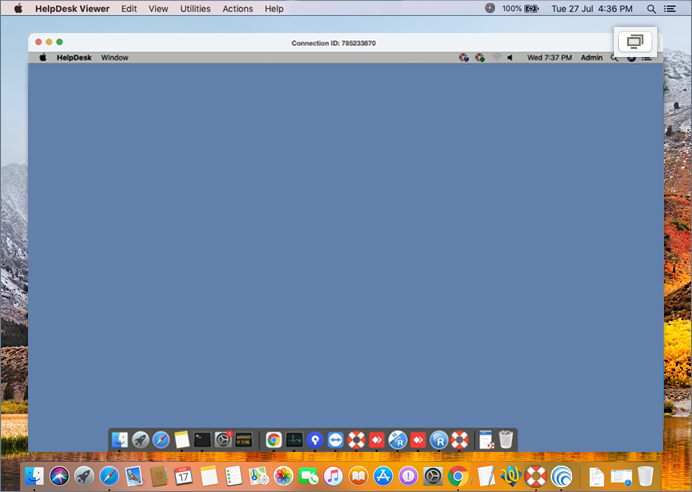Open TeamViewer in the remote dock

[x=335, y=439]
